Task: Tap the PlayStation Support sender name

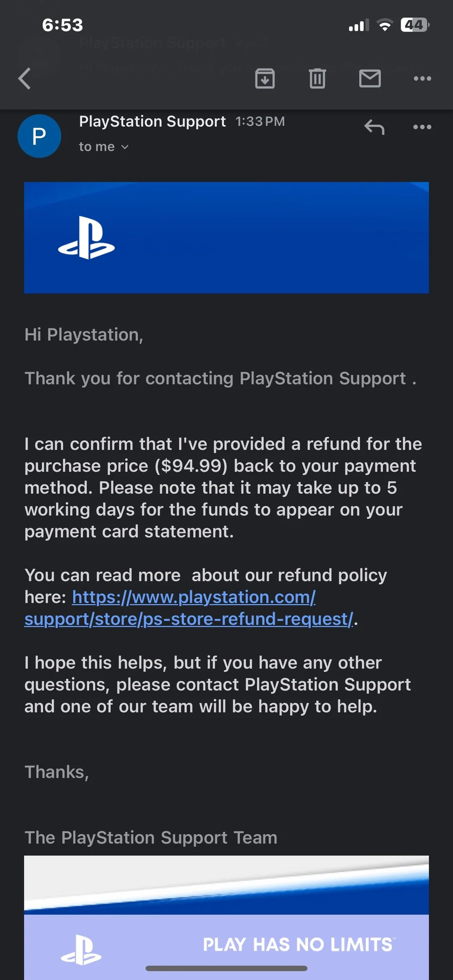Action: [152, 121]
